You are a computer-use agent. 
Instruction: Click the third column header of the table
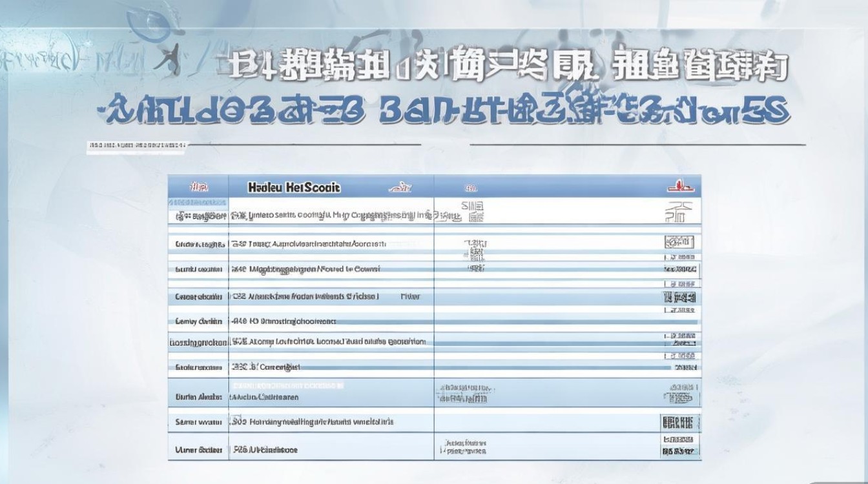click(x=470, y=186)
